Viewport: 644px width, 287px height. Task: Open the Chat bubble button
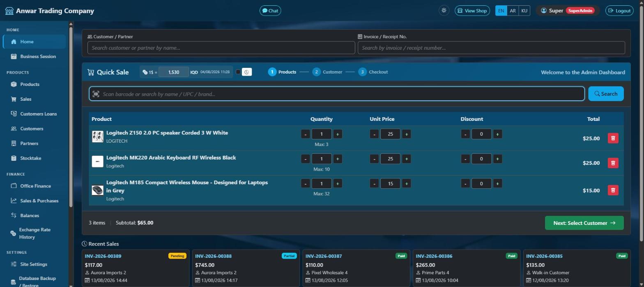point(270,11)
